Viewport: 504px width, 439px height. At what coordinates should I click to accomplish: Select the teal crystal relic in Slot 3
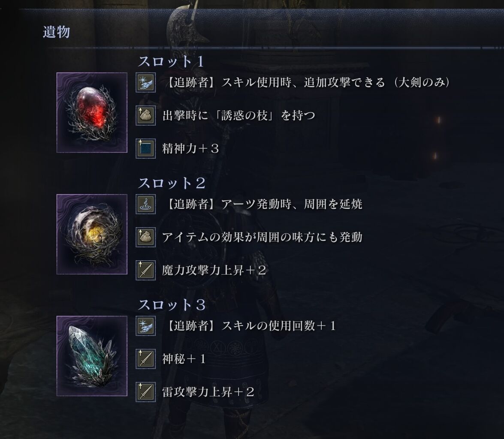92,356
